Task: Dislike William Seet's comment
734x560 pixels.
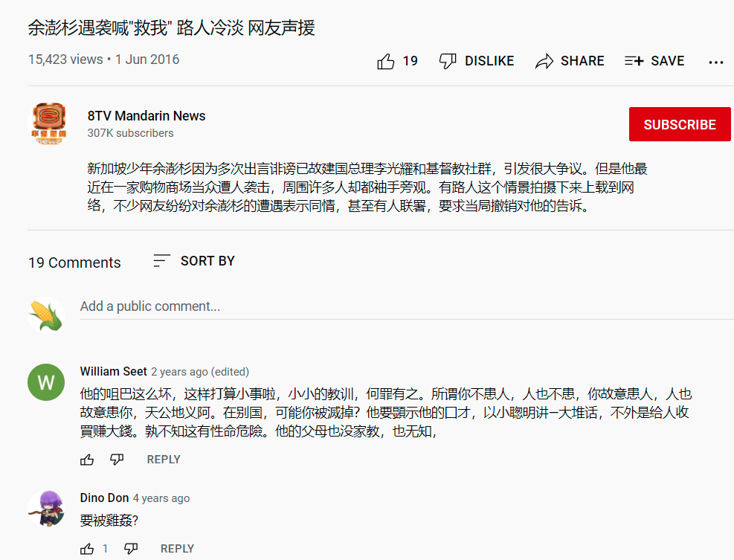Action: pyautogui.click(x=117, y=460)
